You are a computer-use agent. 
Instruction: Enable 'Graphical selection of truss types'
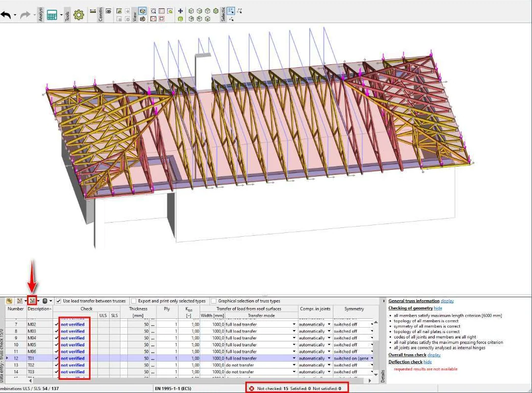(x=214, y=301)
